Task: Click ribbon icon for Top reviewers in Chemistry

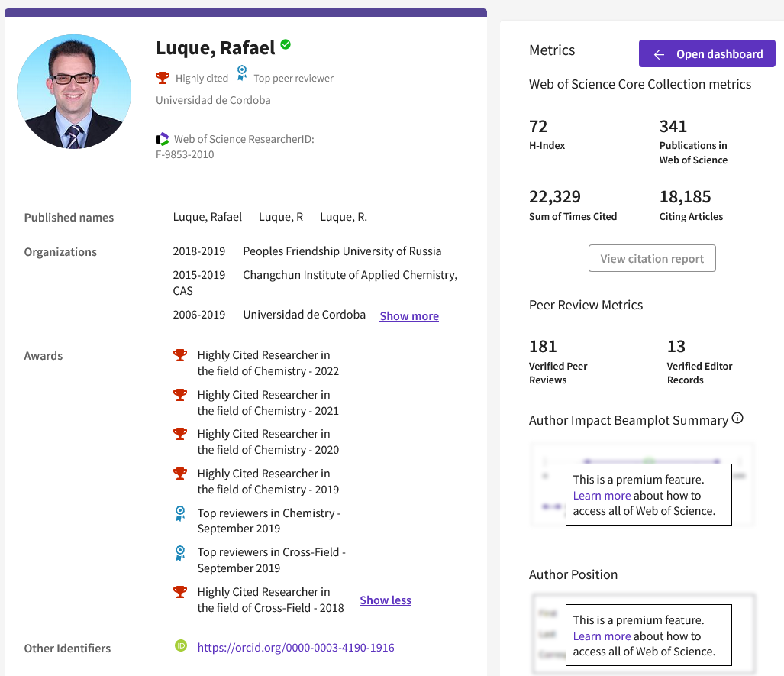Action: [180, 513]
